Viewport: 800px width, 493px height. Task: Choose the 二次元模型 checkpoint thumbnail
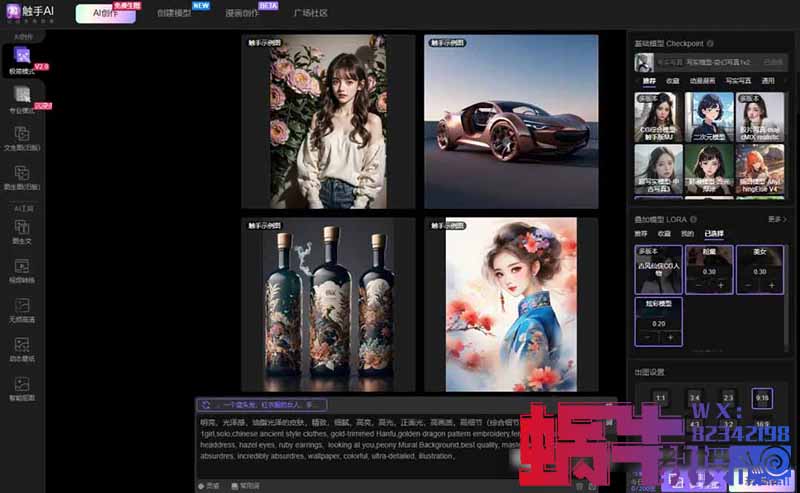click(710, 117)
